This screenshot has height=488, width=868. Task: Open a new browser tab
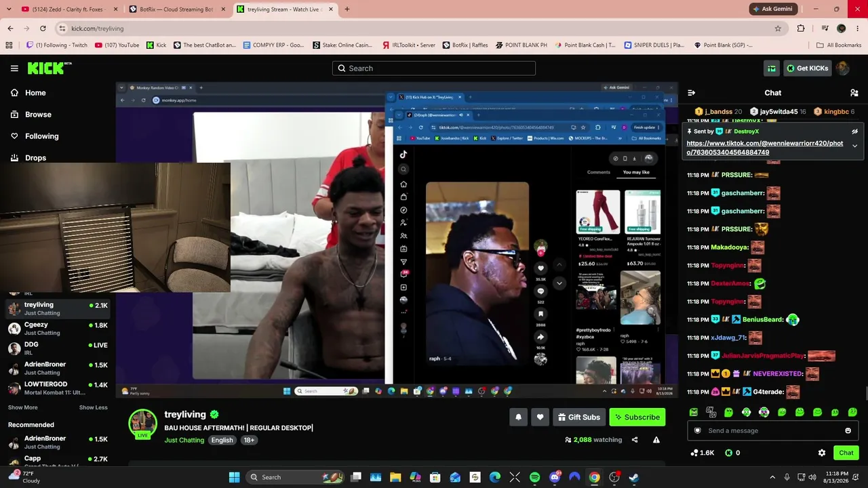[x=347, y=9]
